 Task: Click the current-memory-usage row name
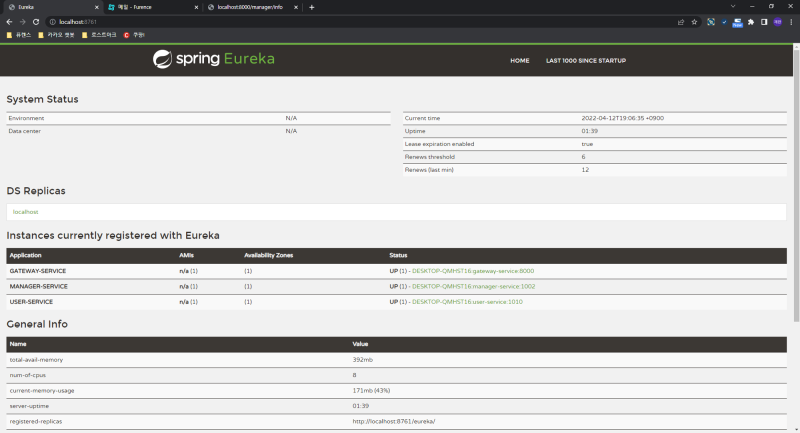click(x=42, y=391)
